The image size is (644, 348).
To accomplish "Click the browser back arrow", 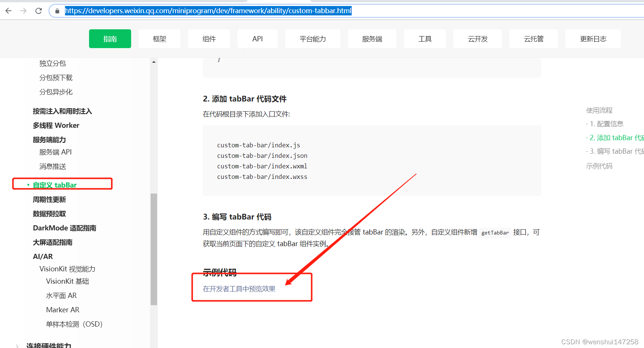I will tap(8, 11).
